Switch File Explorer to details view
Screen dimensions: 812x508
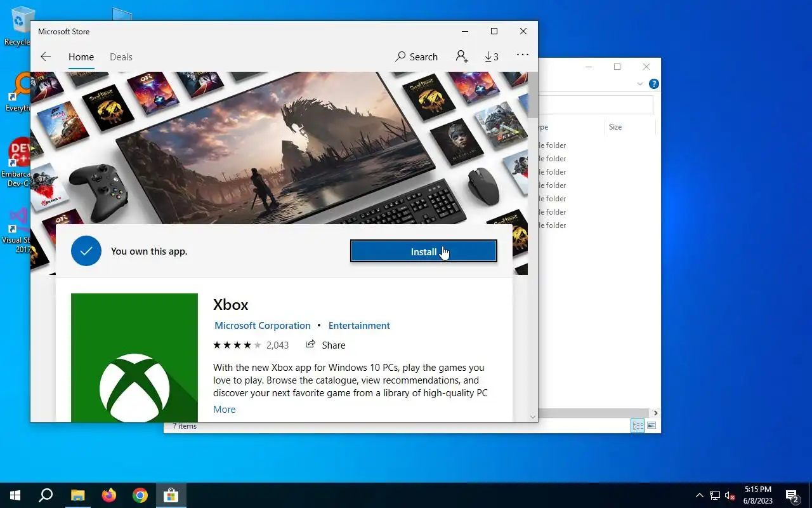(638, 425)
